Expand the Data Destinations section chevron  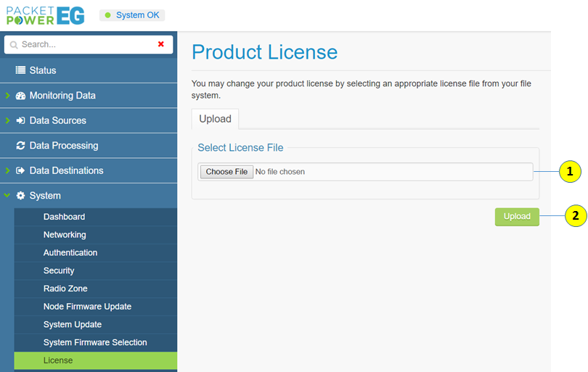[x=7, y=170]
